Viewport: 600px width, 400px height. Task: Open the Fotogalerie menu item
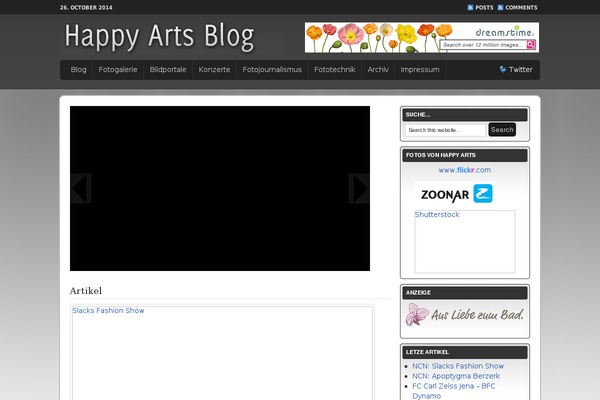[118, 70]
